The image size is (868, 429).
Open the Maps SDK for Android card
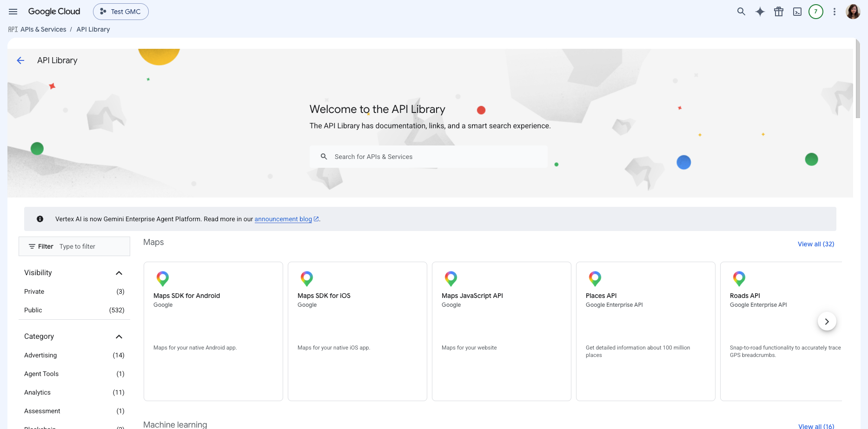point(213,331)
